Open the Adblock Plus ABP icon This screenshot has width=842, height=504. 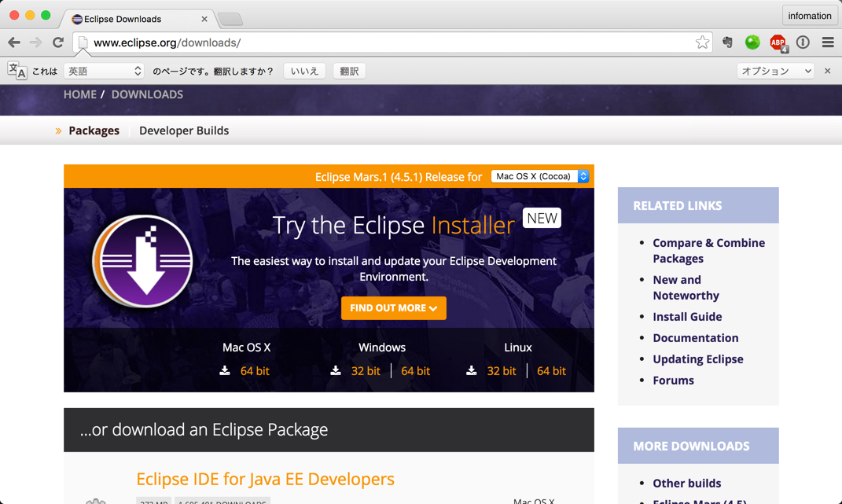(x=778, y=43)
